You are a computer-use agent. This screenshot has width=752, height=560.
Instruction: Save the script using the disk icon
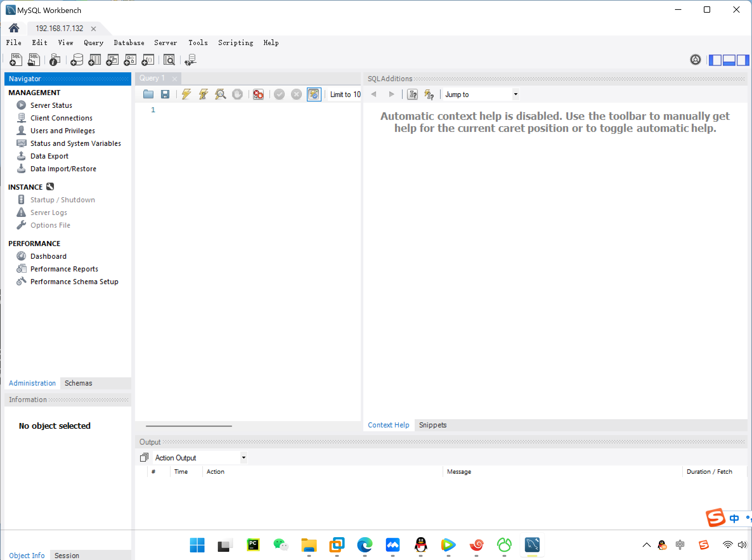tap(165, 94)
